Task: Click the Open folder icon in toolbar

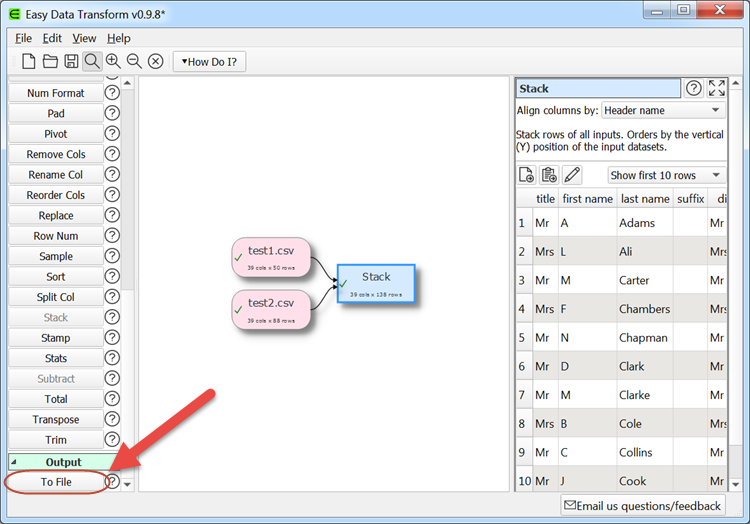Action: [50, 61]
